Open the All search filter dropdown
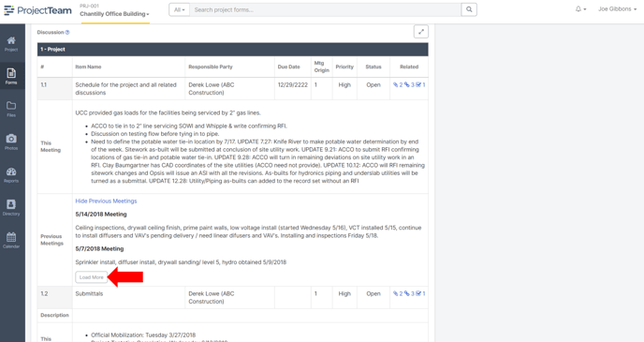This screenshot has height=342, width=644. [x=180, y=10]
